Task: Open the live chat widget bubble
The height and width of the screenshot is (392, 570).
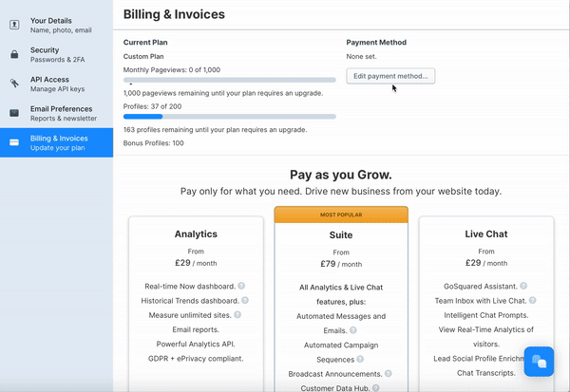Action: (538, 361)
